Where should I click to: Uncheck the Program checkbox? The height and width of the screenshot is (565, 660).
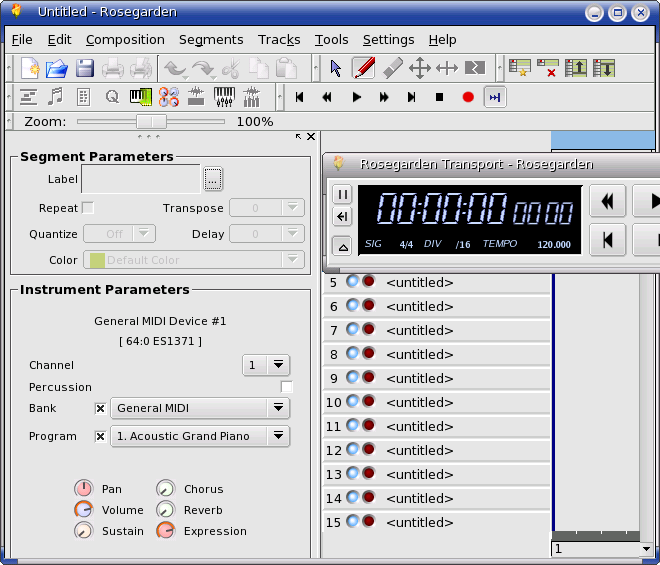pyautogui.click(x=100, y=437)
